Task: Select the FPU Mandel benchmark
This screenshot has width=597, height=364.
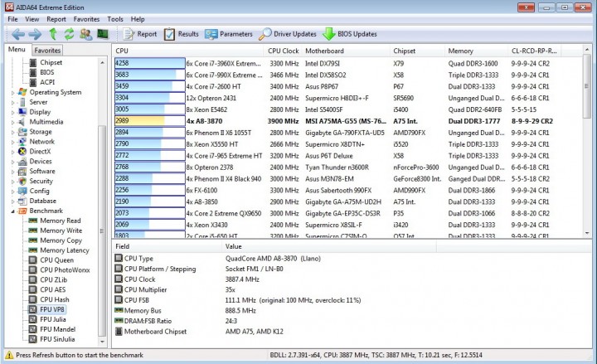Action: 57,329
